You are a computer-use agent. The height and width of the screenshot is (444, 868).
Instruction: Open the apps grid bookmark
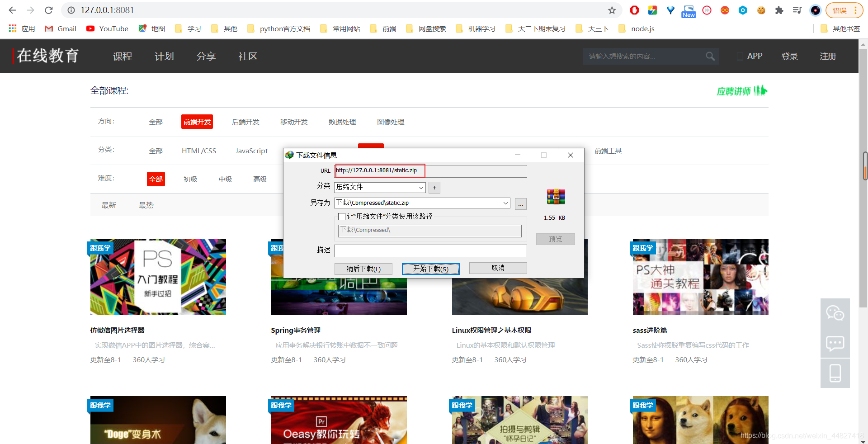[21, 28]
